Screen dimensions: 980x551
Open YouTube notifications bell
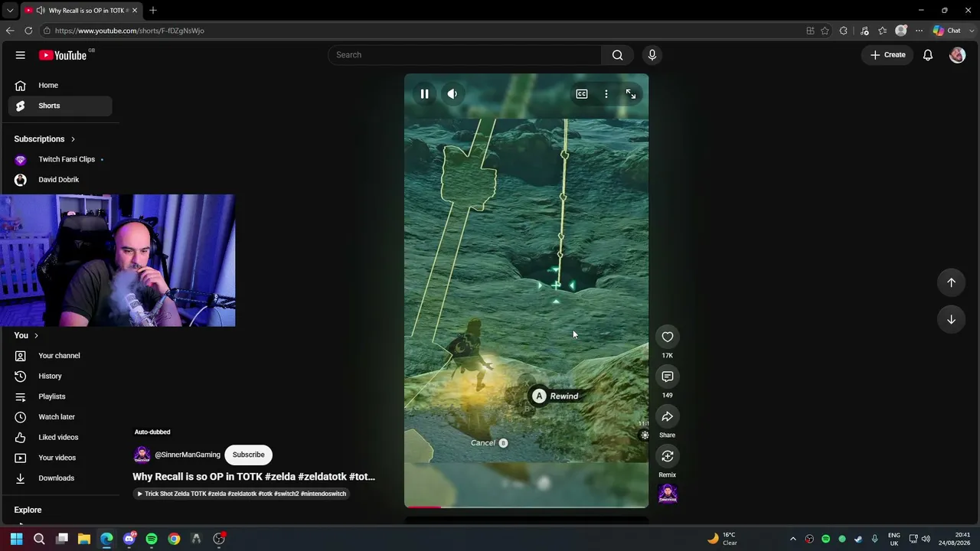pos(928,55)
